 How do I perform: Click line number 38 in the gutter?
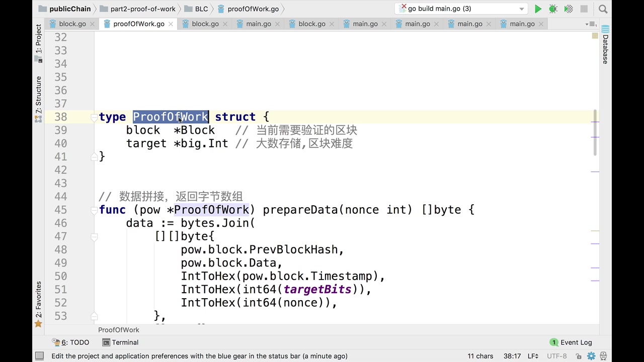tap(61, 117)
